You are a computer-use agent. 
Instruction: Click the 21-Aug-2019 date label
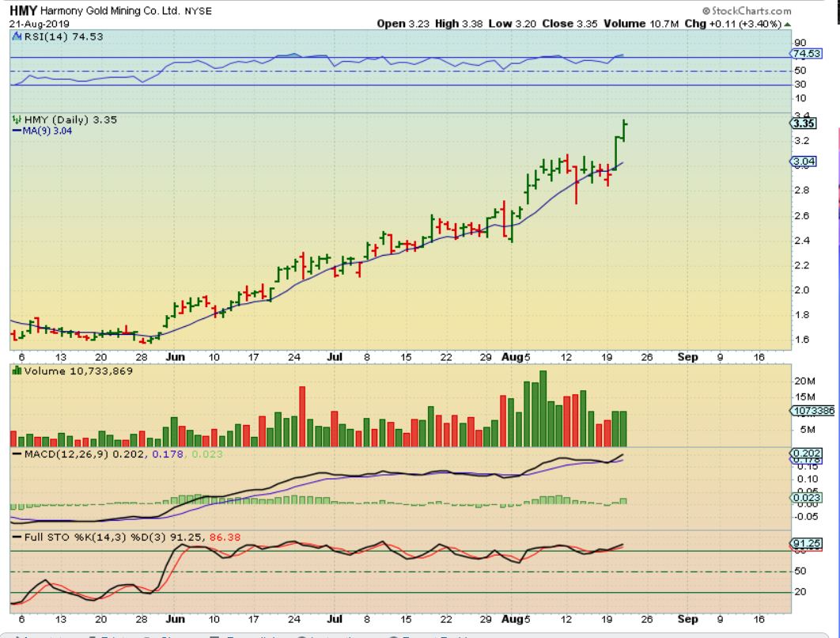pos(39,24)
